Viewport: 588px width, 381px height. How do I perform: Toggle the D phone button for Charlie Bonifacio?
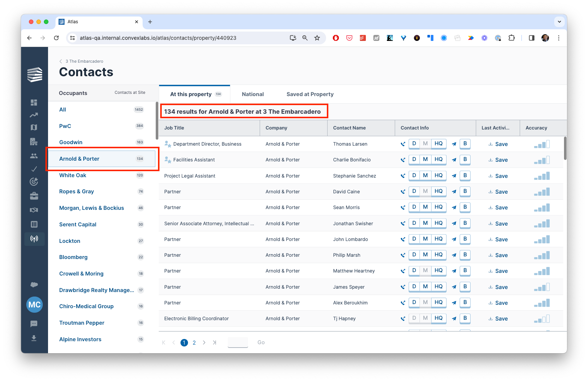(x=414, y=160)
